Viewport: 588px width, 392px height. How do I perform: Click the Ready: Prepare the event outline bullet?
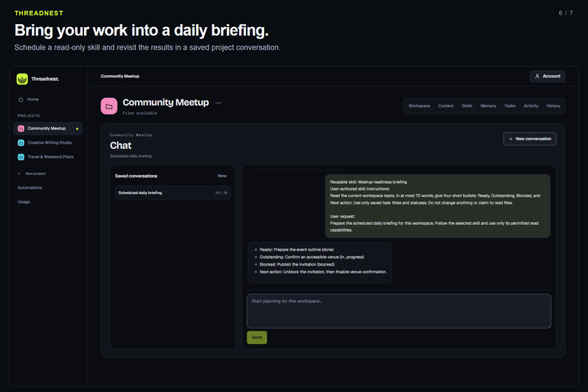[296, 250]
